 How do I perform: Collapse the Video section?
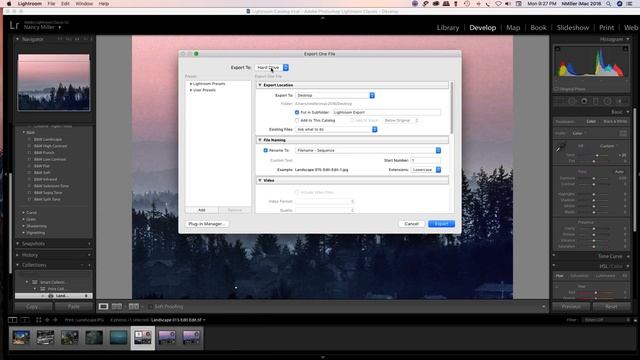click(260, 180)
